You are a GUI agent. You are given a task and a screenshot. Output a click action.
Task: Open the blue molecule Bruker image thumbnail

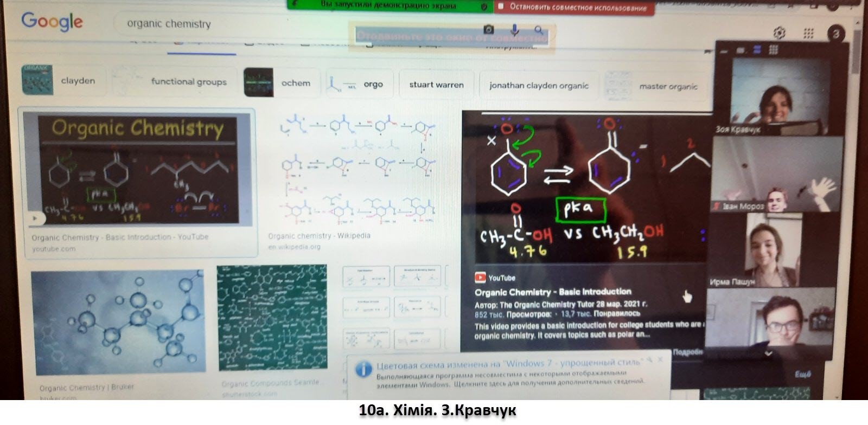coord(118,322)
